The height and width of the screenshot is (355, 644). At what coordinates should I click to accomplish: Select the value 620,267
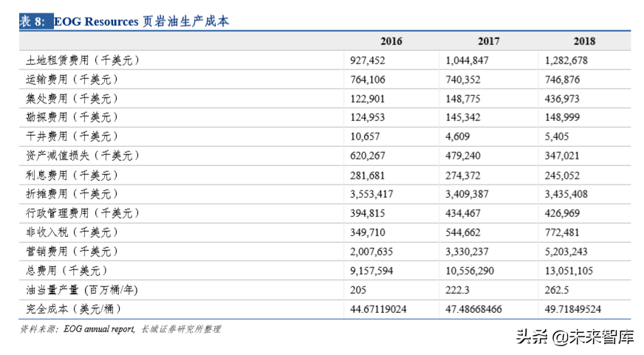(x=368, y=156)
